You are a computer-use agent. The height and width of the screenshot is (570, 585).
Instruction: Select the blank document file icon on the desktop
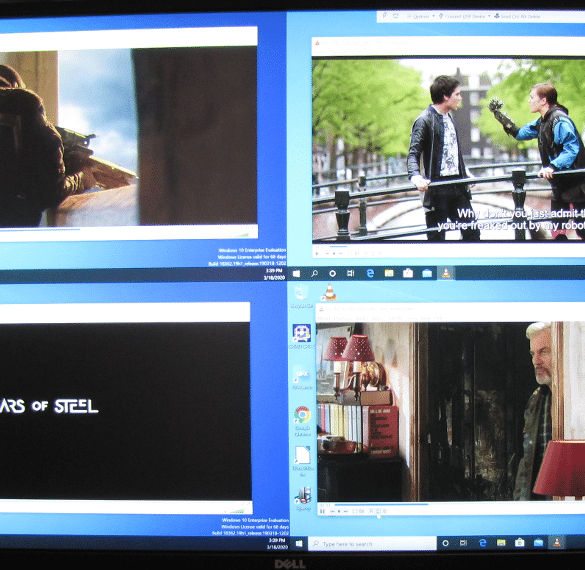pos(303,461)
